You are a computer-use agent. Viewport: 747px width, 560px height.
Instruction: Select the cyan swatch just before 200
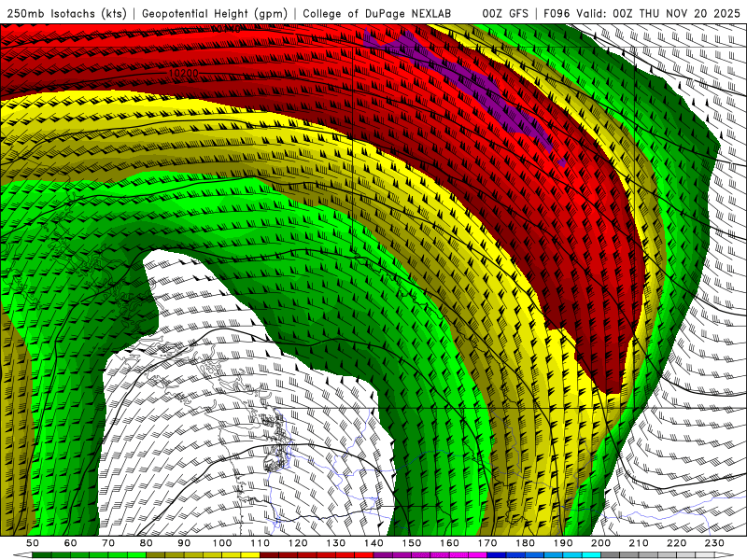(591, 555)
